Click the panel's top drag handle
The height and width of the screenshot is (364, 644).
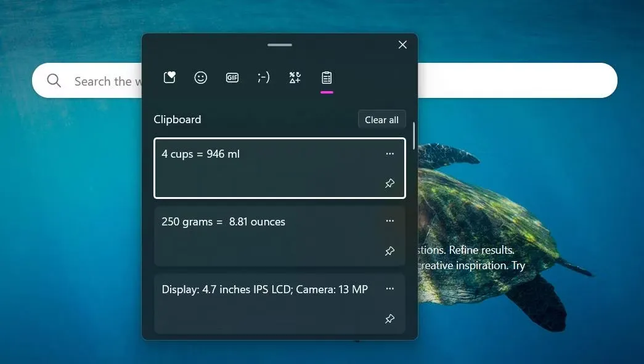[x=280, y=45]
